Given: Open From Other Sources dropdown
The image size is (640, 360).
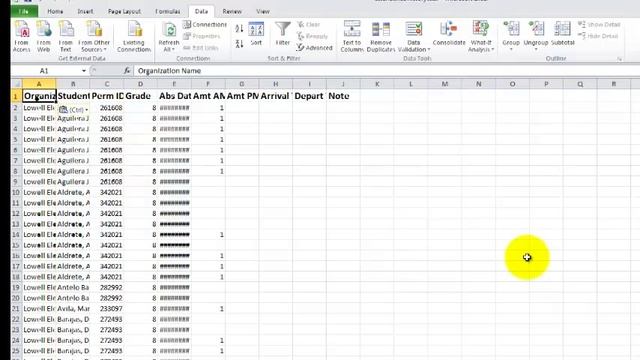Looking at the screenshot, I should (x=94, y=37).
